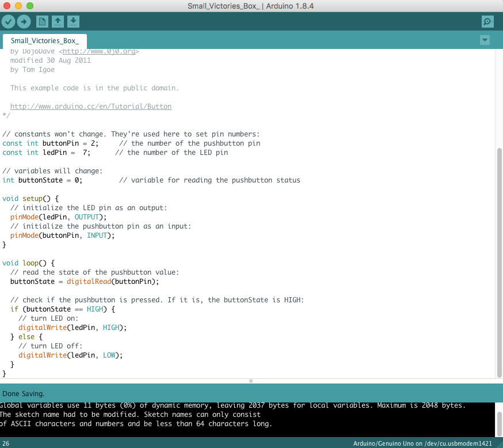
Task: Create a new sketch using toolbar icon
Action: (42, 21)
